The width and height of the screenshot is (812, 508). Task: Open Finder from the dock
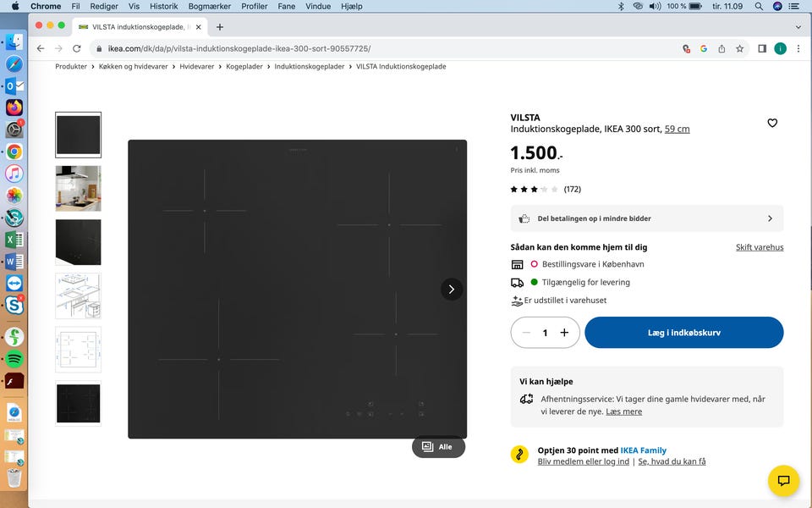[14, 42]
